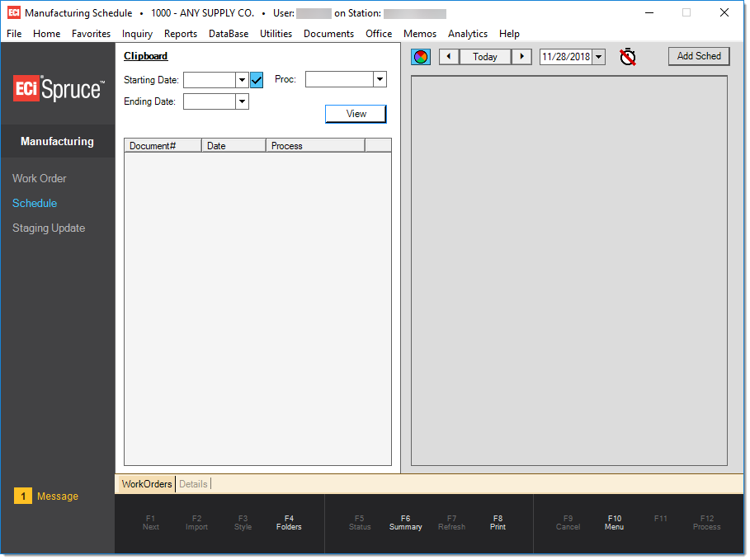Click the Today button
Viewport: 750px width, 560px height.
(485, 56)
